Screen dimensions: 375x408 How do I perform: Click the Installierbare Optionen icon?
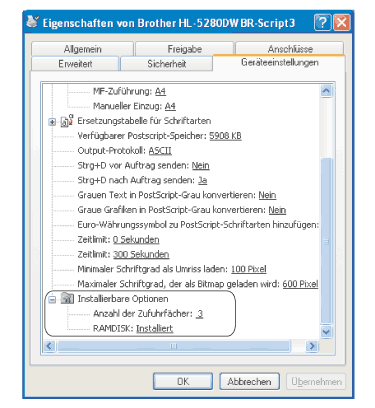click(67, 298)
